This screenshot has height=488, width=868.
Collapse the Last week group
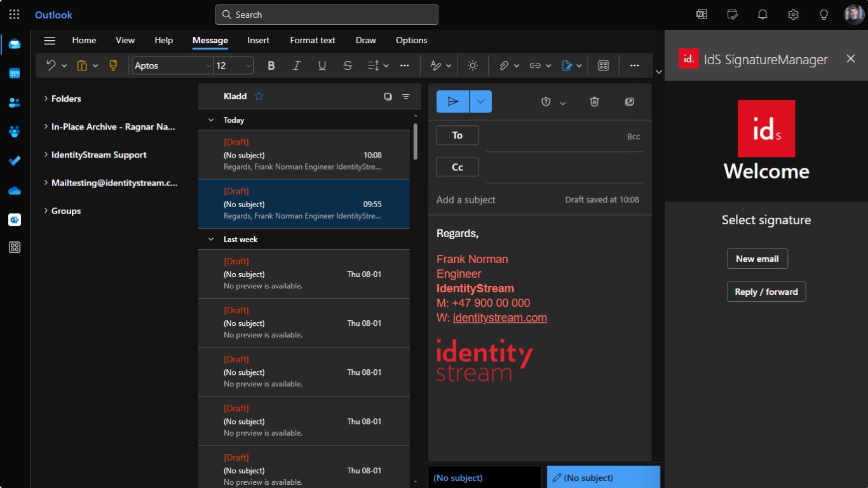click(211, 240)
